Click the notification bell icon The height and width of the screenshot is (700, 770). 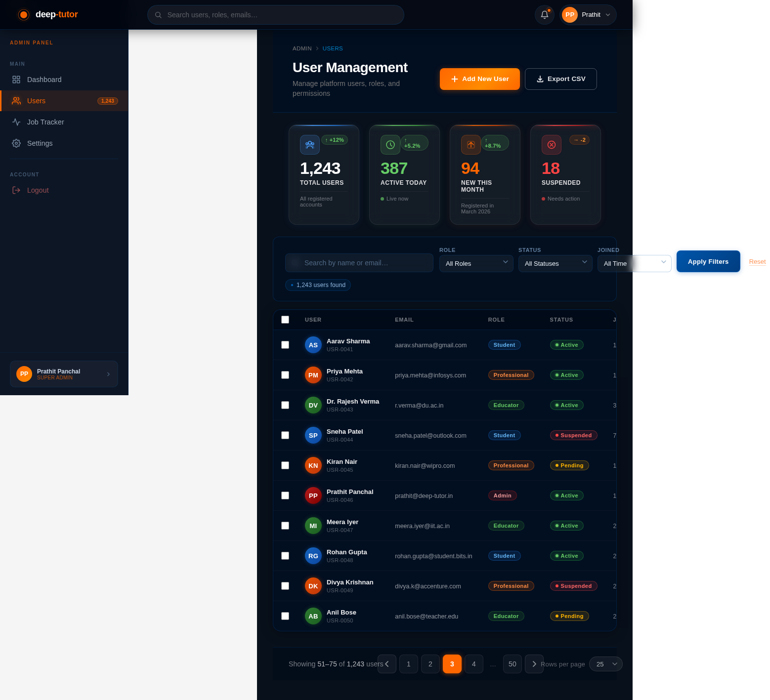point(544,15)
